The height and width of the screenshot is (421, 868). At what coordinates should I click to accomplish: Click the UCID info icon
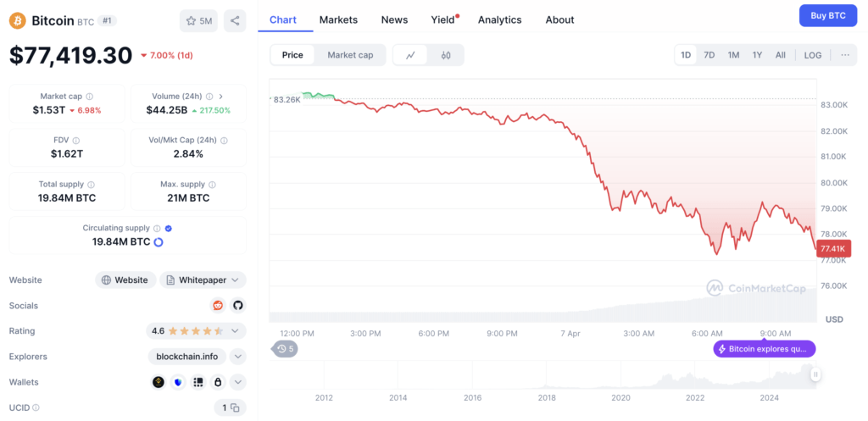click(x=36, y=407)
